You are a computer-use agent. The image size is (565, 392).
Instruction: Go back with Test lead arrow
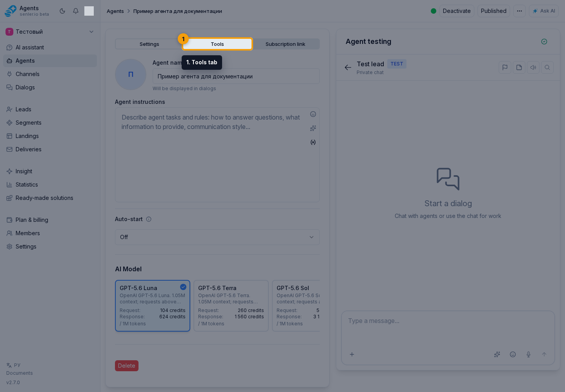(x=348, y=67)
